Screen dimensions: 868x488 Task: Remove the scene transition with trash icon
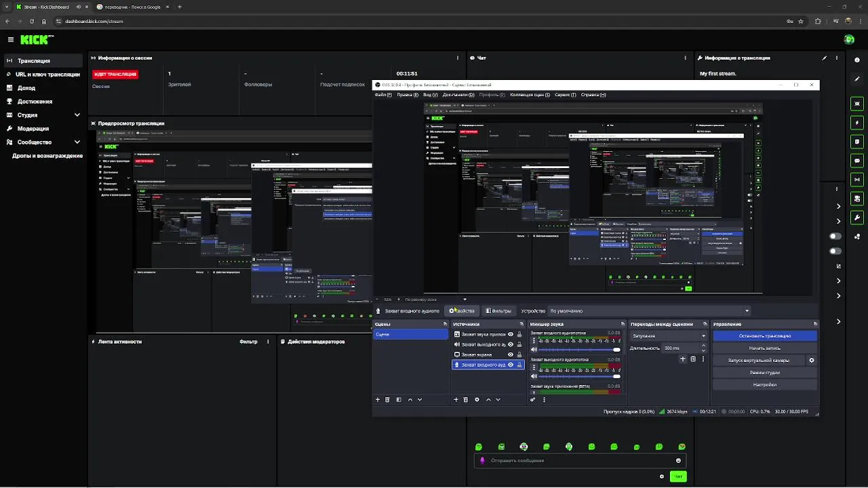[x=693, y=359]
